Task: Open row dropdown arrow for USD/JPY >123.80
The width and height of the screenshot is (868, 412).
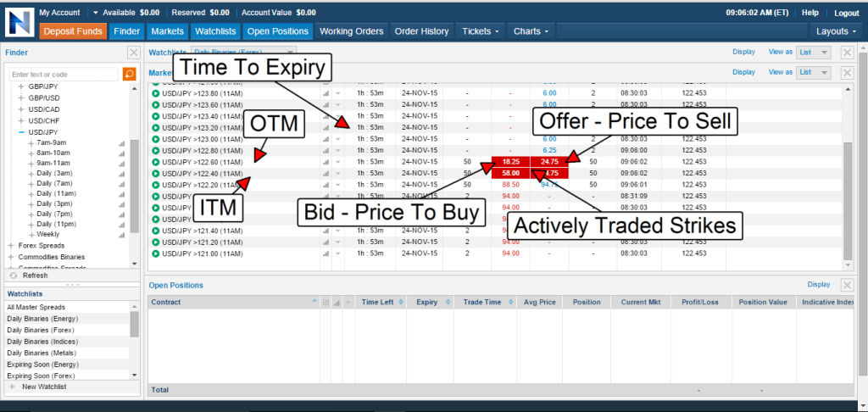Action: tap(337, 93)
